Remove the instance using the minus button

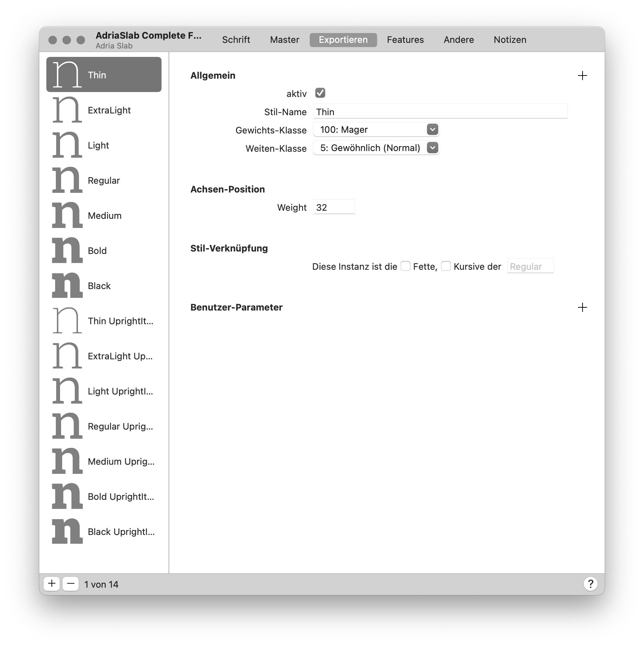tap(71, 584)
